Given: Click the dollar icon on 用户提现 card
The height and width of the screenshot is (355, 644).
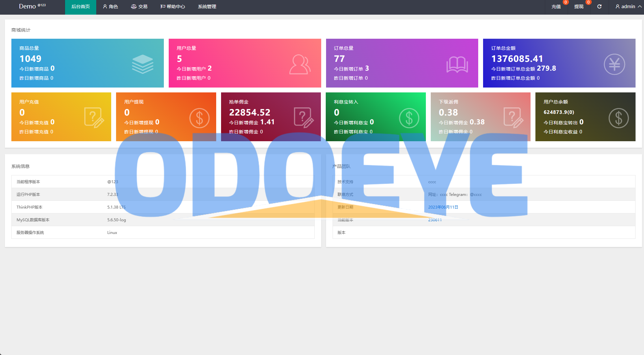Looking at the screenshot, I should tap(199, 118).
